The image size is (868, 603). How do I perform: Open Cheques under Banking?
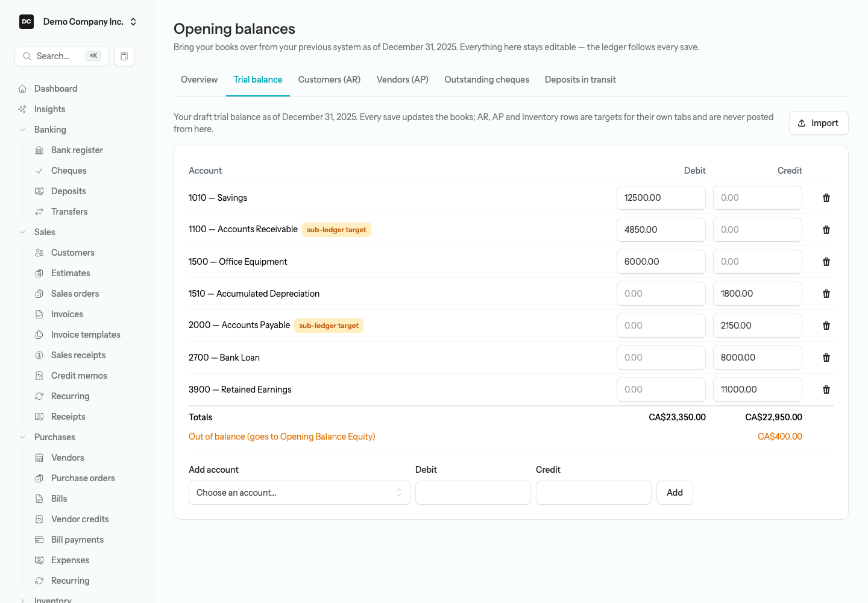coord(69,171)
